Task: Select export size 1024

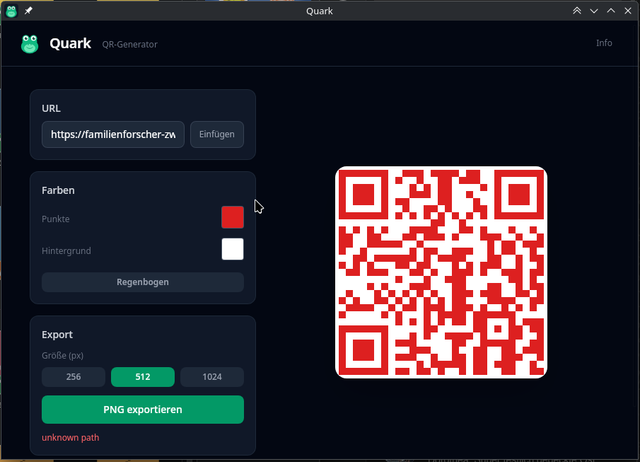Action: [x=212, y=377]
